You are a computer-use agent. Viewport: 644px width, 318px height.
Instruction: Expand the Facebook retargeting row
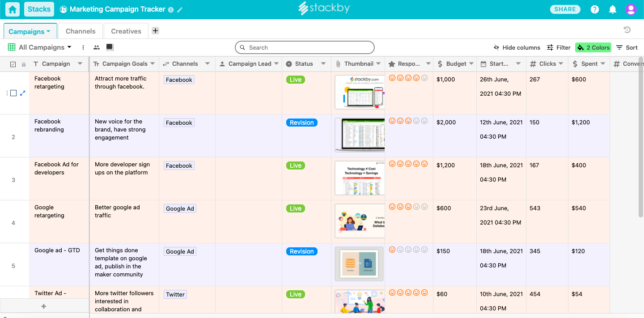point(23,93)
